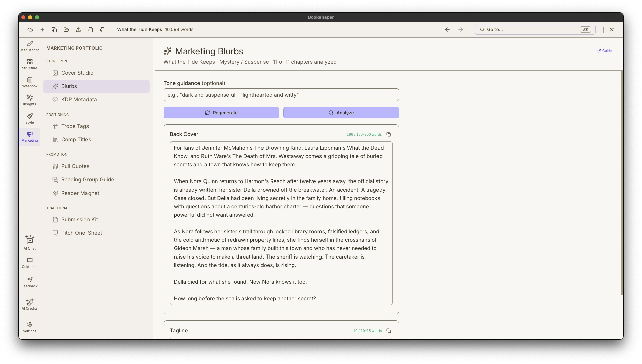Open AI Chat
Image resolution: width=642 pixels, height=364 pixels.
pyautogui.click(x=30, y=243)
